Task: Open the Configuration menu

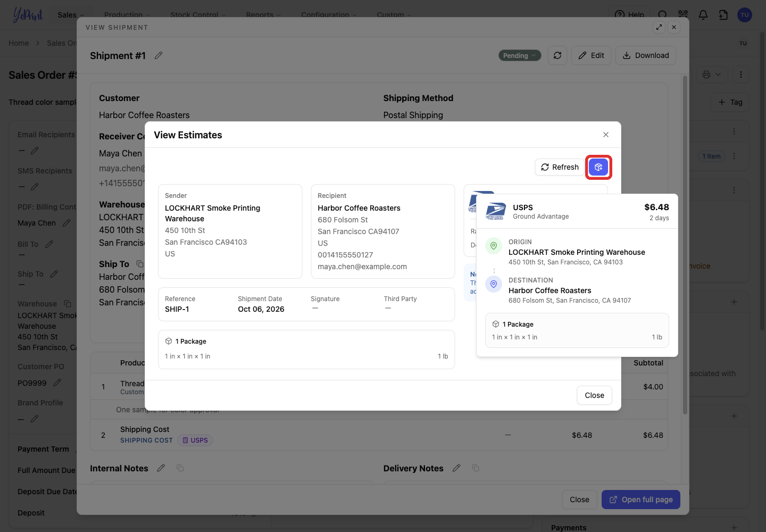Action: click(329, 15)
